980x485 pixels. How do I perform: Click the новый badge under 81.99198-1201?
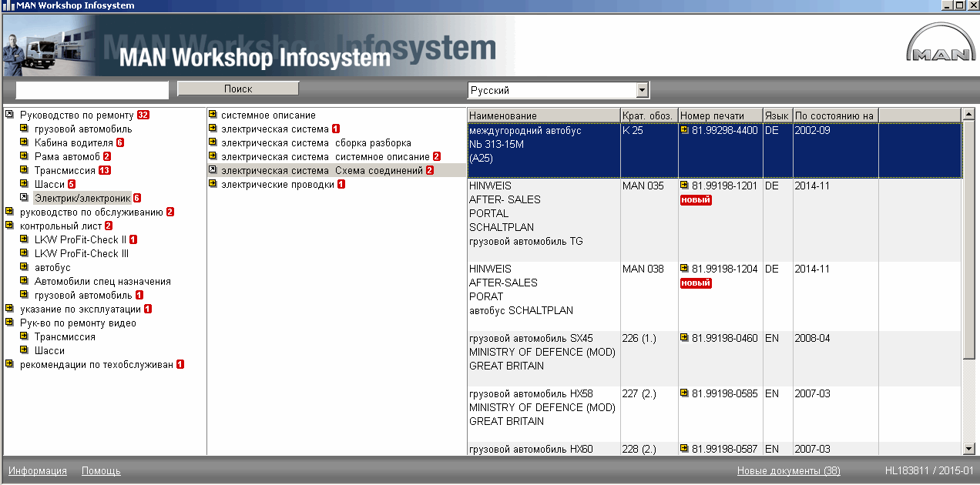[x=696, y=200]
